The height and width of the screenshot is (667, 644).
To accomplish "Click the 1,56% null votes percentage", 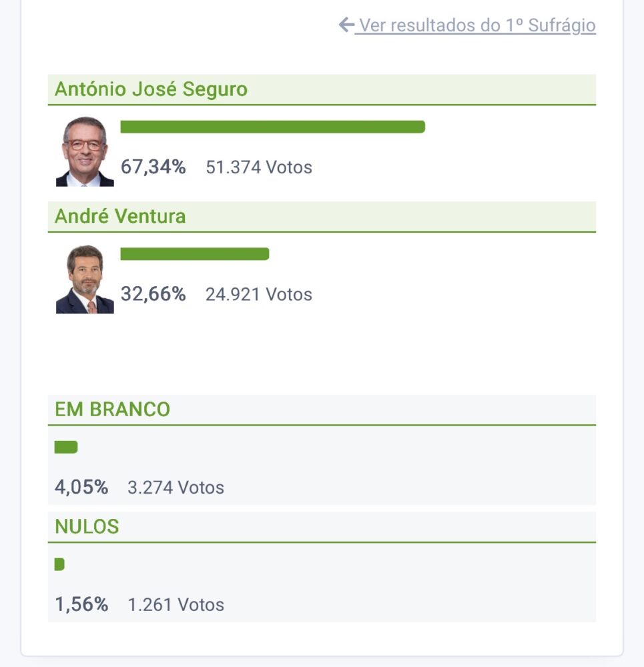I will coord(81,605).
